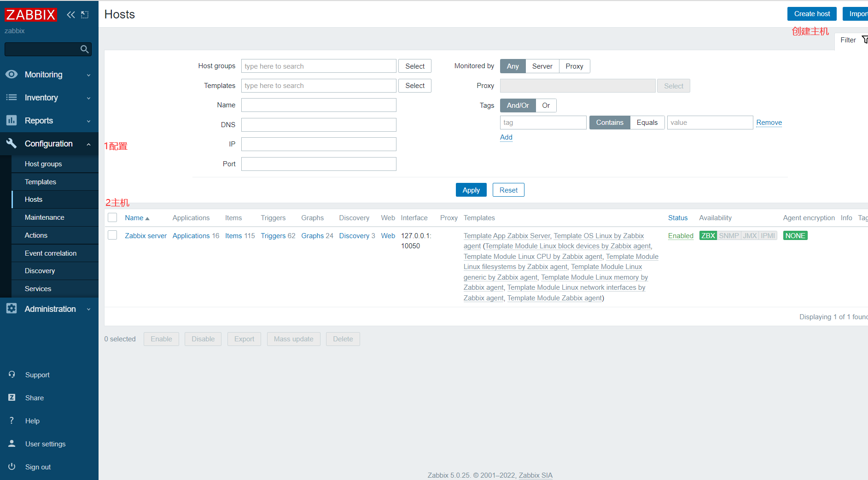Click the tag name input field
The width and height of the screenshot is (868, 480).
coord(543,123)
